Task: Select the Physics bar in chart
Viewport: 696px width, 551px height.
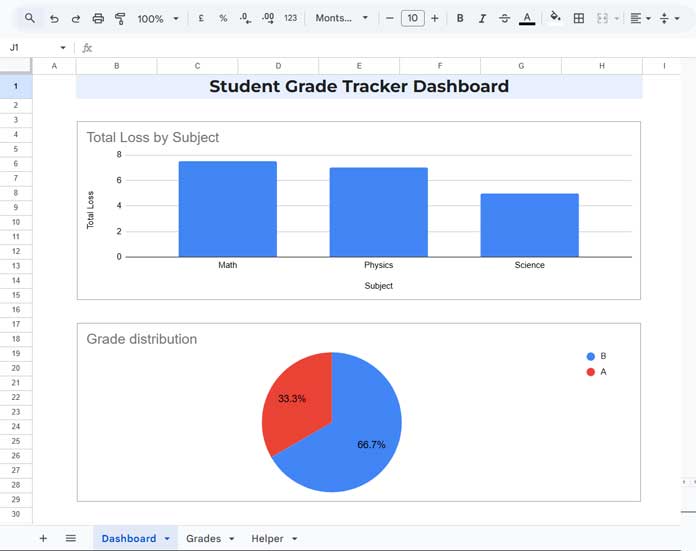Action: [379, 212]
